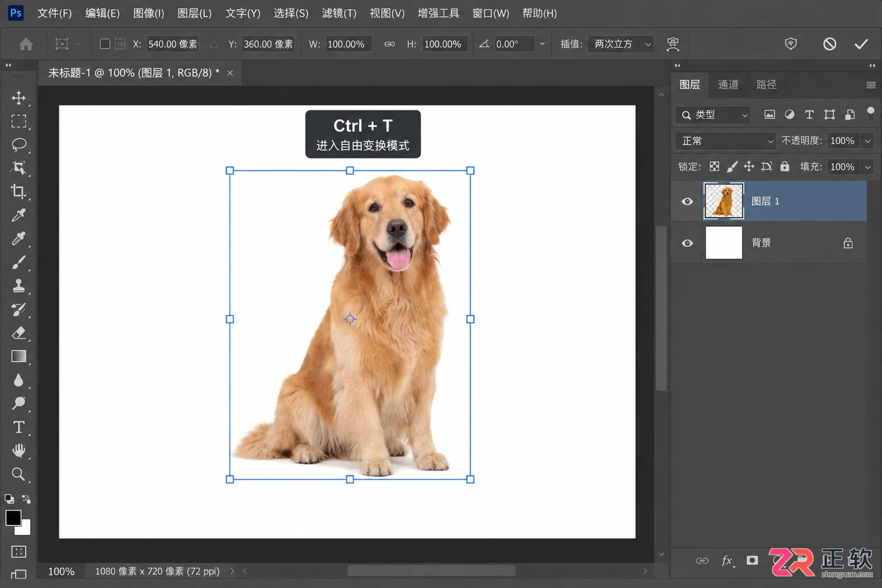Hide 图层 1 layer visibility

687,202
